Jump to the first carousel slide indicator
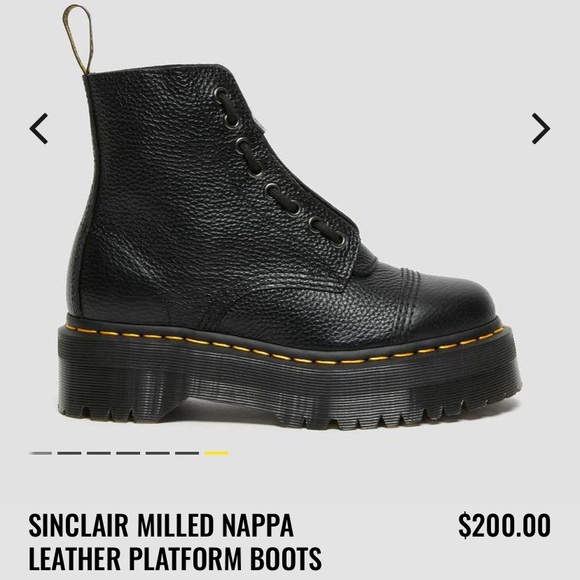The width and height of the screenshot is (580, 580). pos(41,453)
